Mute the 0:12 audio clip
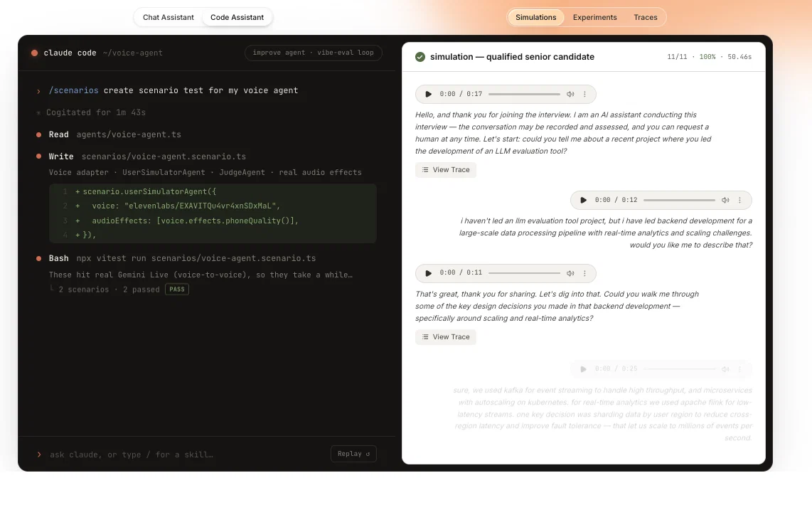The image size is (812, 510). click(725, 200)
